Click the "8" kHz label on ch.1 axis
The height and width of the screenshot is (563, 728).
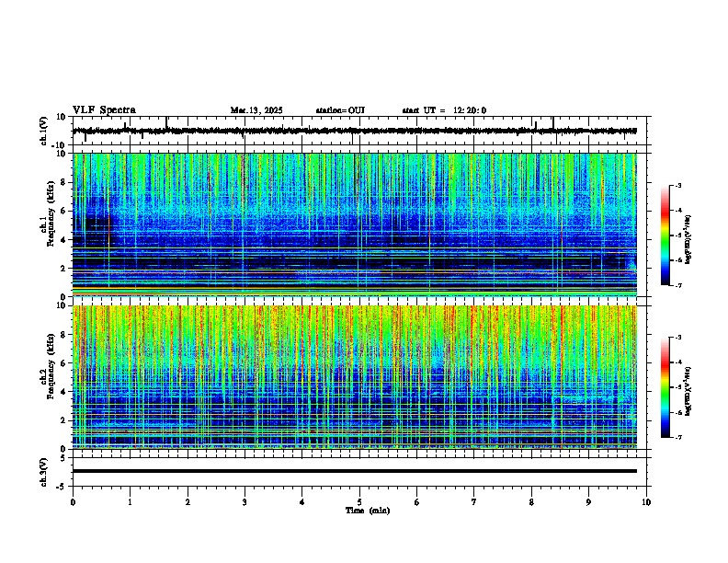click(x=64, y=182)
